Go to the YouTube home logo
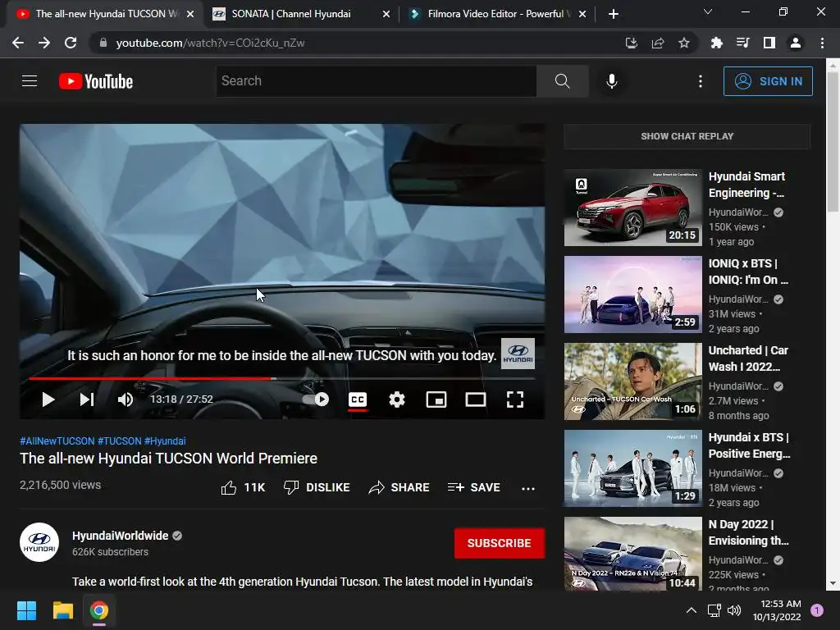Image resolution: width=840 pixels, height=630 pixels. (x=96, y=81)
